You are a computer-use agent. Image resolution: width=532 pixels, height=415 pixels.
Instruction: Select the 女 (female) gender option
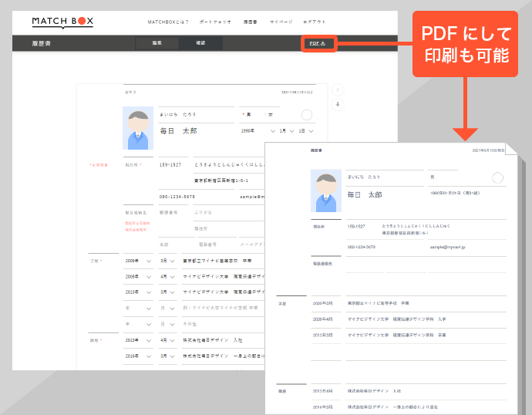coord(270,115)
